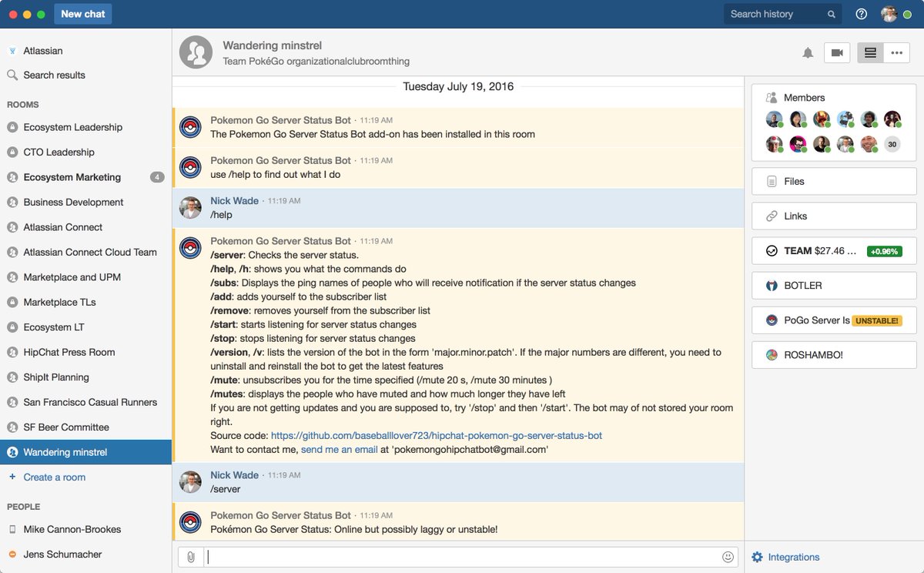
Task: Open the PoGo Server Is status integration
Action: click(x=834, y=320)
